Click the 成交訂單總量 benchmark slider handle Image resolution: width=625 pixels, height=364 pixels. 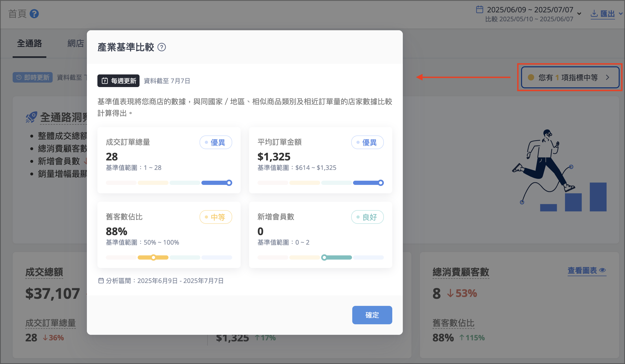229,183
